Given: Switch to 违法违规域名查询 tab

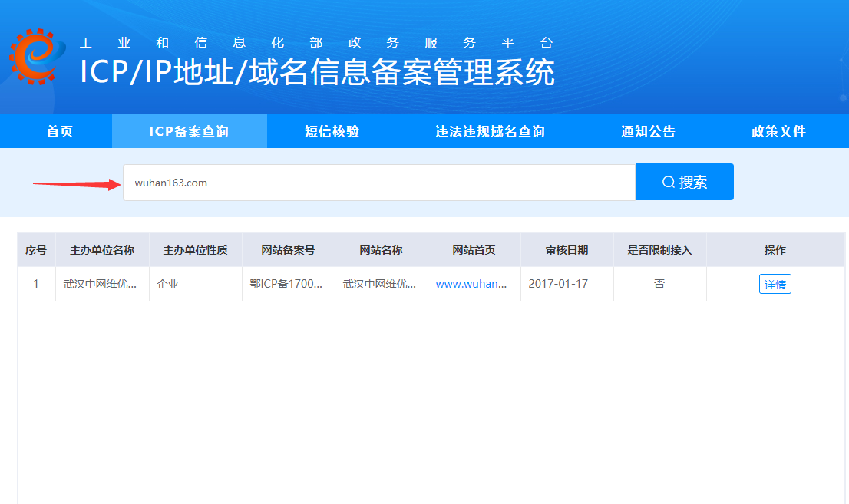Looking at the screenshot, I should coord(490,131).
